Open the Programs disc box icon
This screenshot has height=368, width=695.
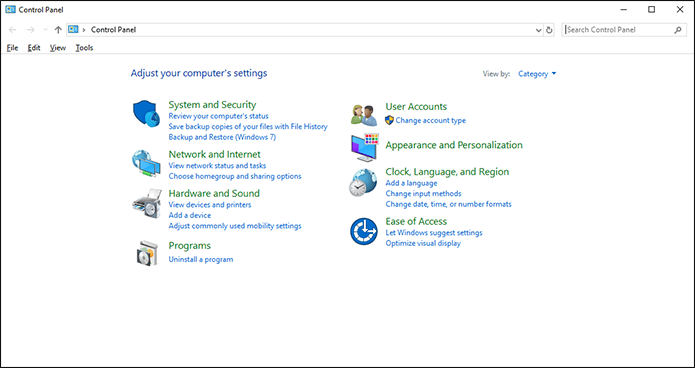pos(146,253)
